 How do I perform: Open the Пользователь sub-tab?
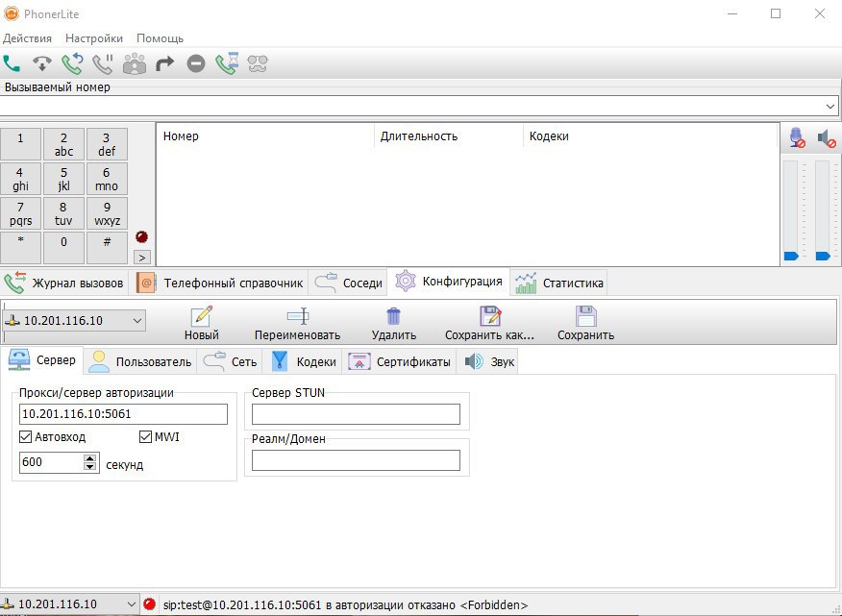[x=140, y=361]
